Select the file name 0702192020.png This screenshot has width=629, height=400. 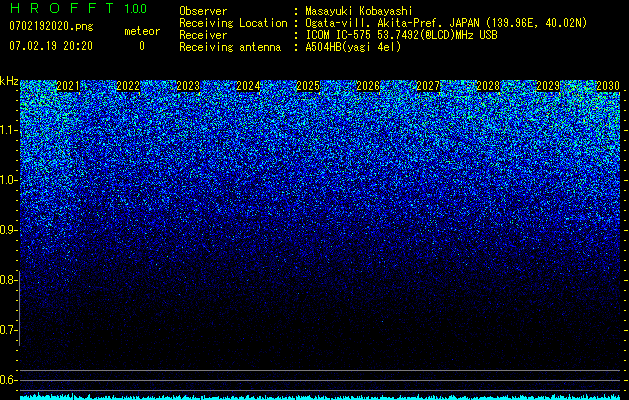pos(51,26)
